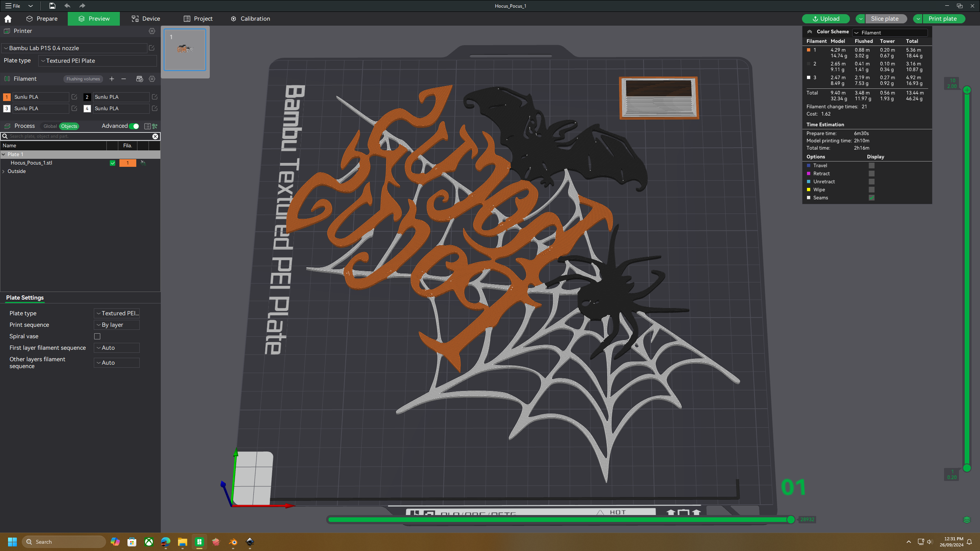Open the notification bell in system tray
The width and height of the screenshot is (980, 551).
pyautogui.click(x=969, y=542)
